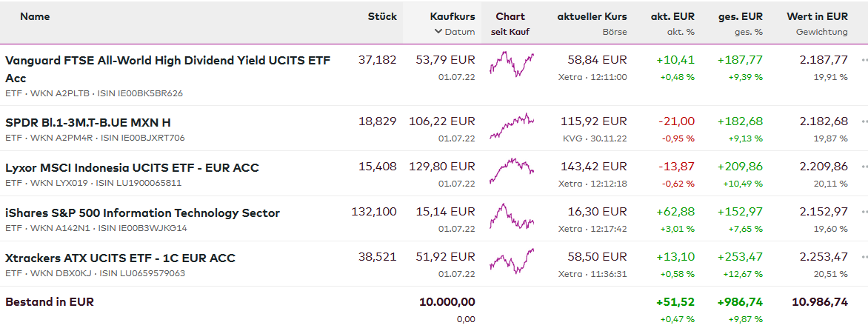Viewport: 868px width, 331px height.
Task: Sort by ges. EUR column header
Action: pyautogui.click(x=740, y=16)
